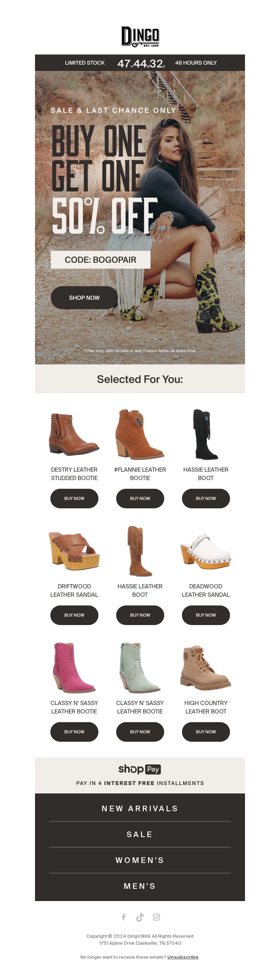Select the pink Classy N' Sassy bootie image

pos(74,668)
